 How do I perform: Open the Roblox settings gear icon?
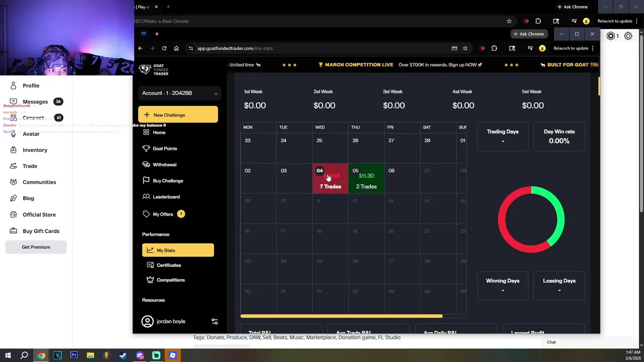tap(628, 36)
